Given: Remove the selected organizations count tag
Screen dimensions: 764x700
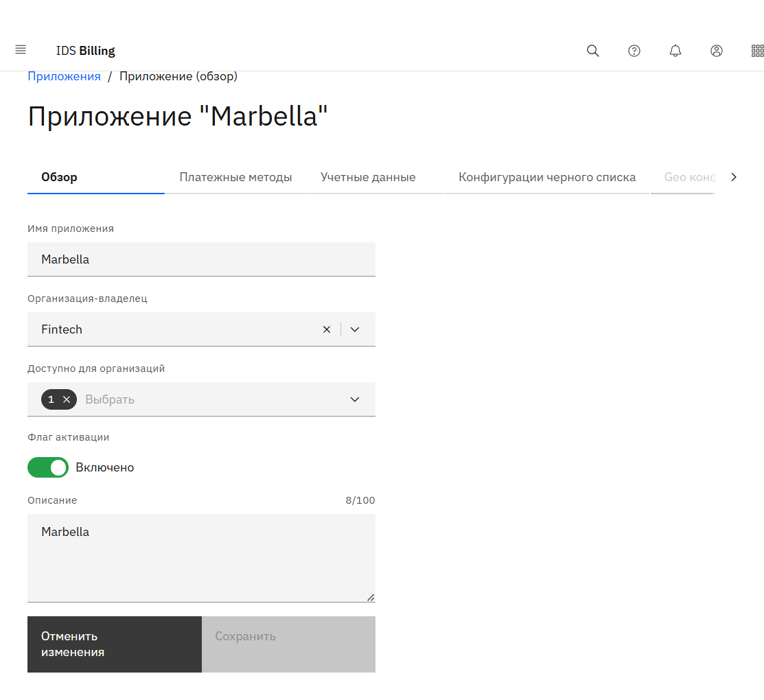Looking at the screenshot, I should pos(67,399).
